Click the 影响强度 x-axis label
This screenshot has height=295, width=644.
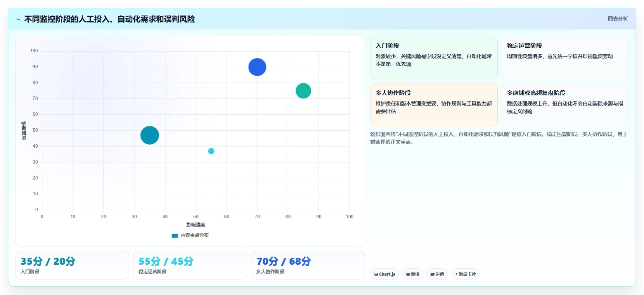coord(196,225)
